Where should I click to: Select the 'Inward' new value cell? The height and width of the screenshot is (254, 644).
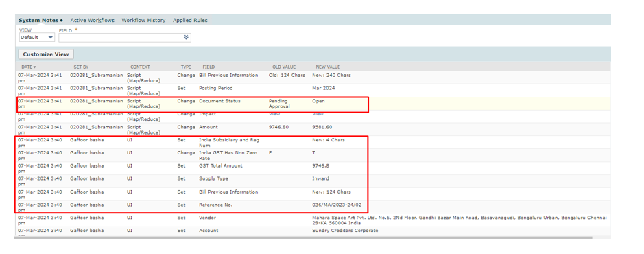coord(320,178)
